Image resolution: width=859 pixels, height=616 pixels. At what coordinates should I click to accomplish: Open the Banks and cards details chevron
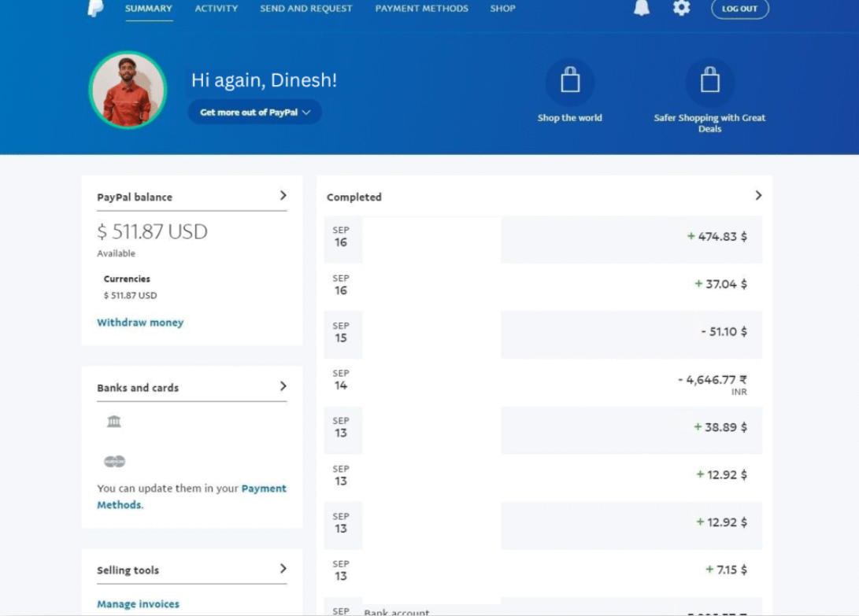point(283,386)
